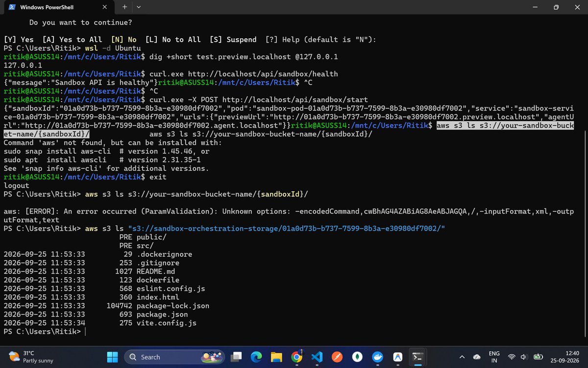Open the new-tab profile dropdown chevron

click(x=139, y=7)
